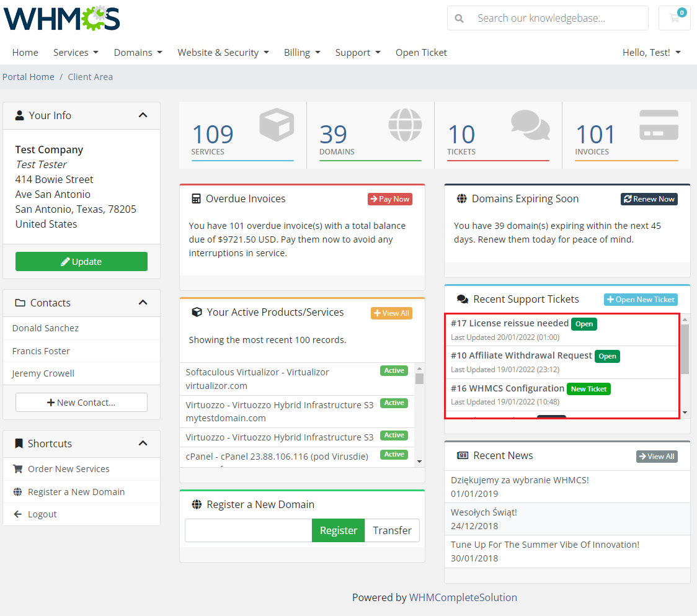Click the cube icon beside Your Active Products/Services
697x616 pixels.
click(x=197, y=312)
